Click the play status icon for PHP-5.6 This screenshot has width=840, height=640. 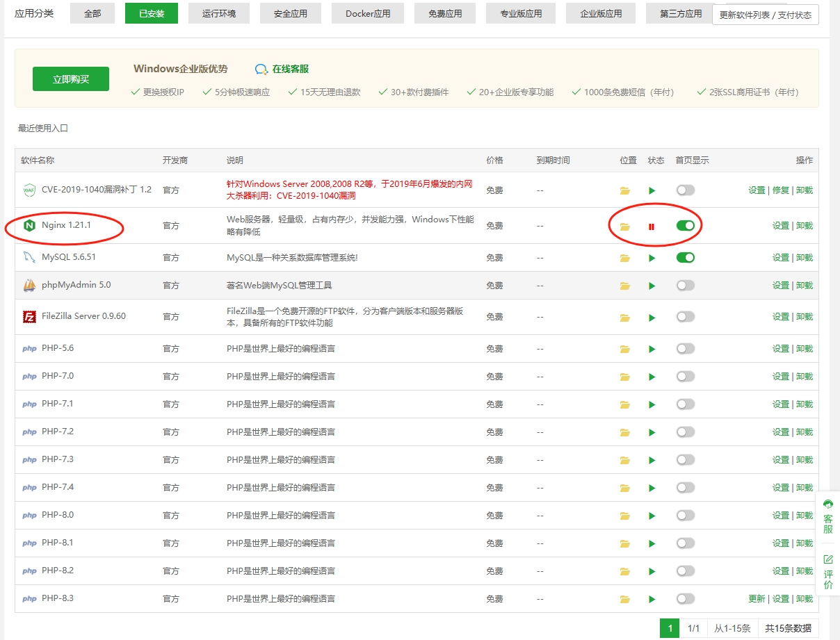tap(652, 349)
